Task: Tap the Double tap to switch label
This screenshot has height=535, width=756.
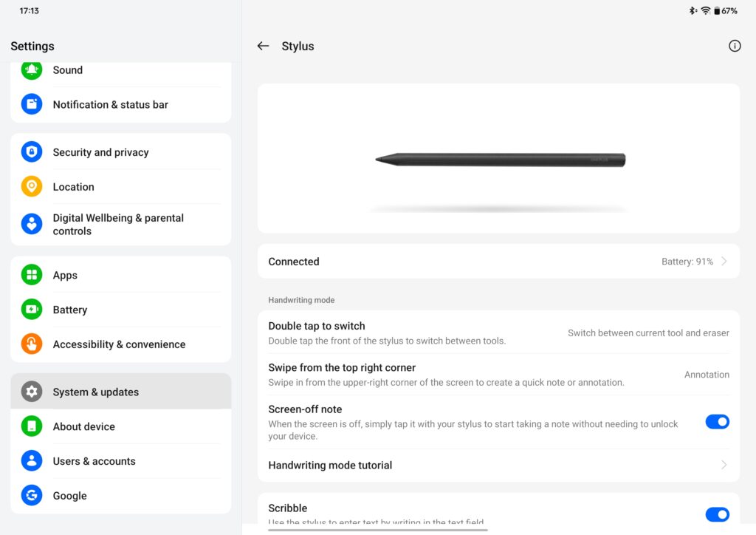Action: (x=316, y=326)
